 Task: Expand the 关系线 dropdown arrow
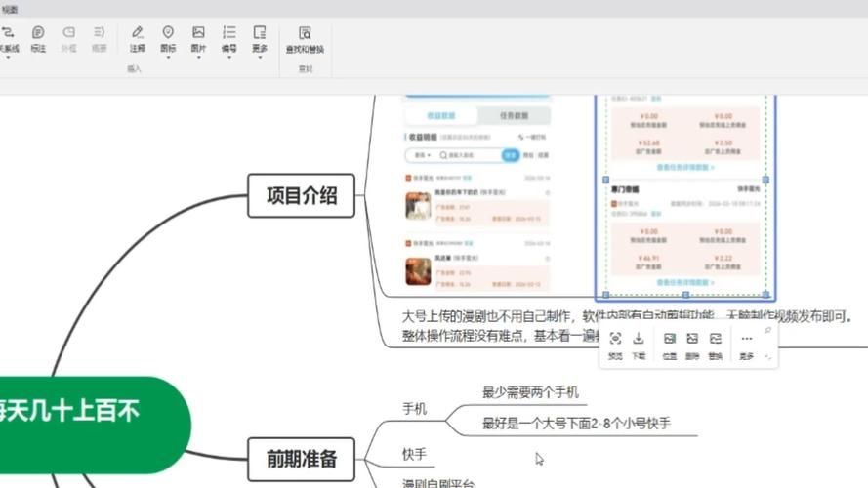pos(9,57)
